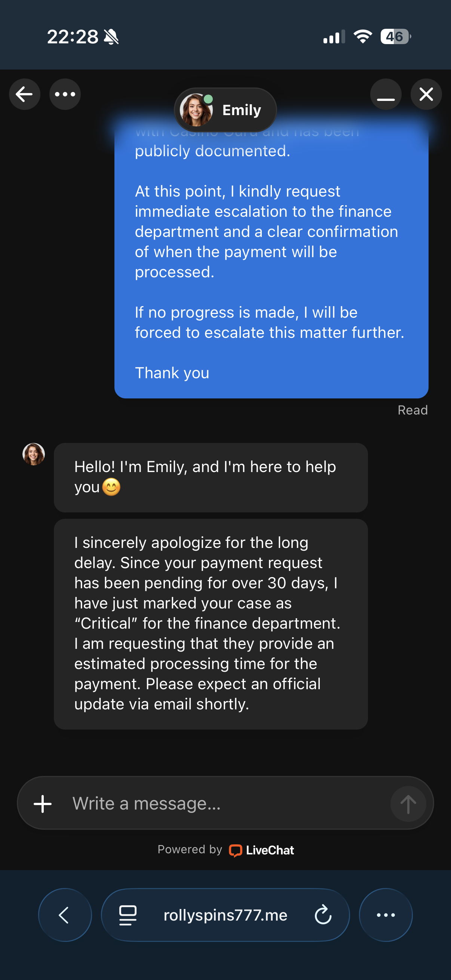Open the chat three-dot options menu
Image resolution: width=451 pixels, height=980 pixels.
coord(65,94)
